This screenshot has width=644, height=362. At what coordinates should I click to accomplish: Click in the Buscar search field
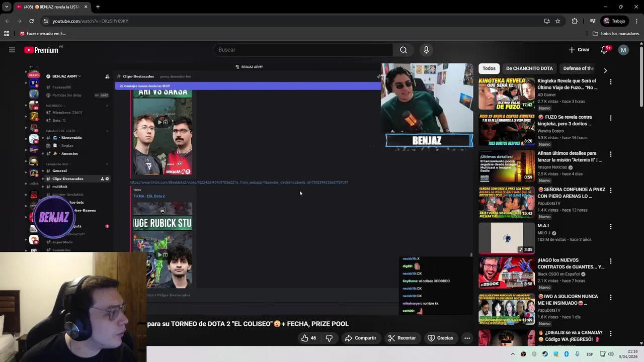click(303, 50)
